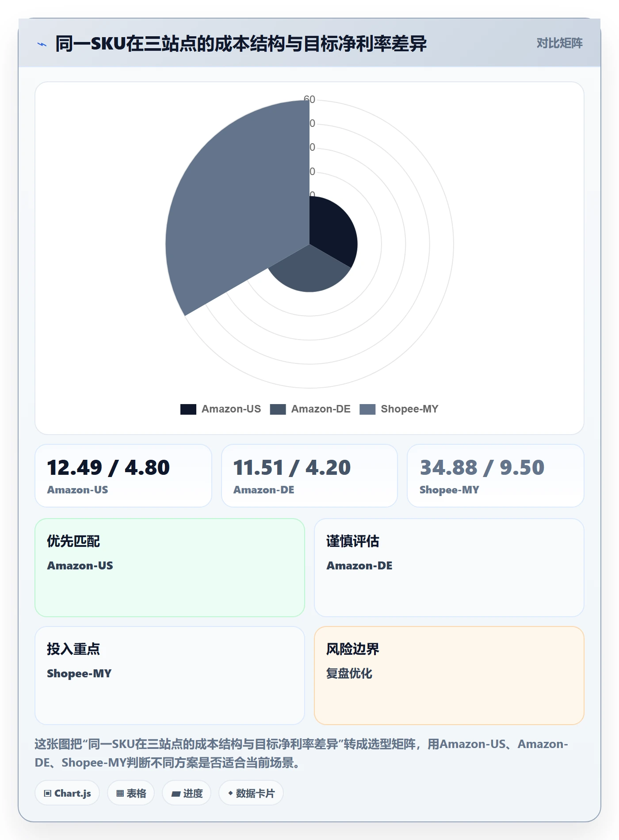Open the 风险边界 heading
This screenshot has width=619, height=840.
coord(353,649)
